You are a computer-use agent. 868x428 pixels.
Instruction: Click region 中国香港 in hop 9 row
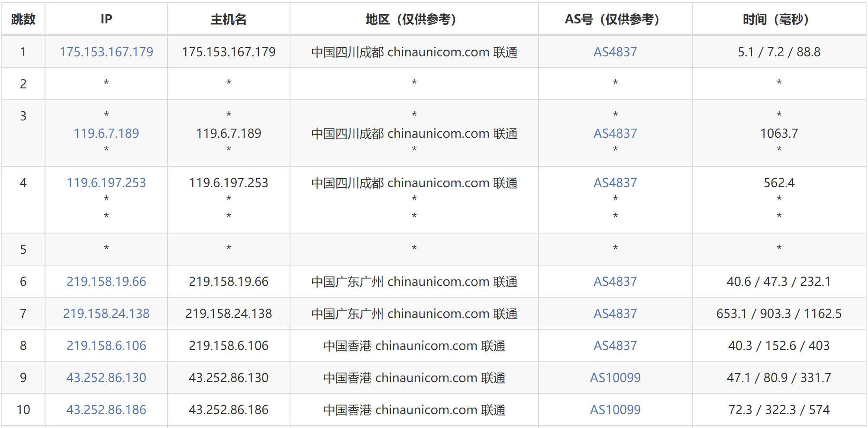[347, 378]
